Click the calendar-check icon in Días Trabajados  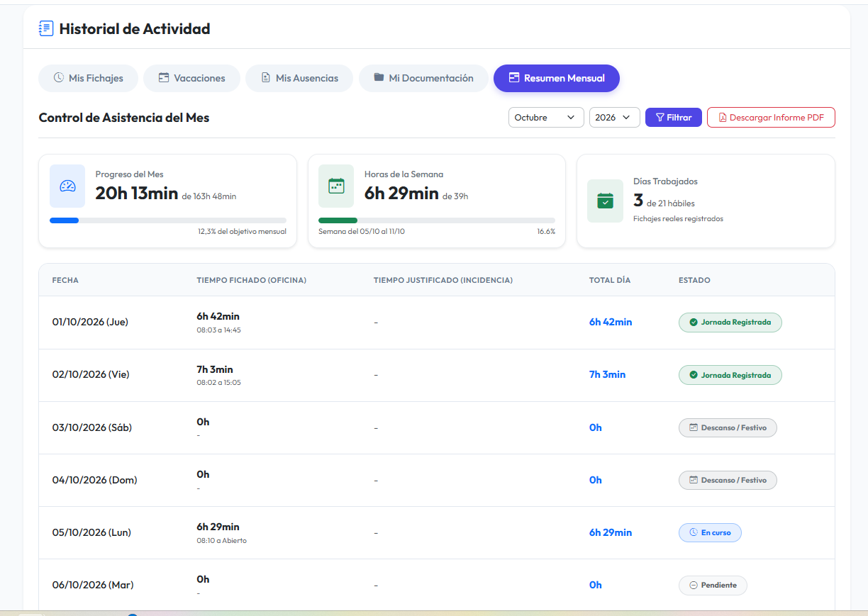[x=605, y=201]
